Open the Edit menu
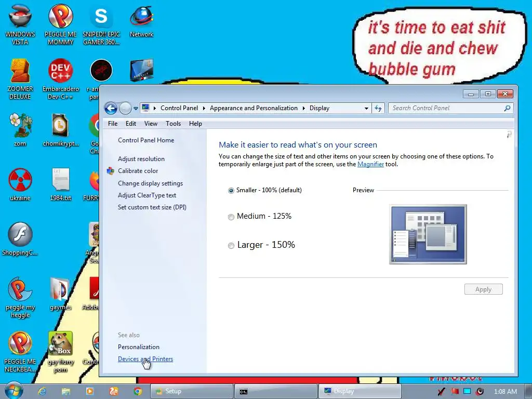Viewport: 532px width, 399px height. [130, 124]
